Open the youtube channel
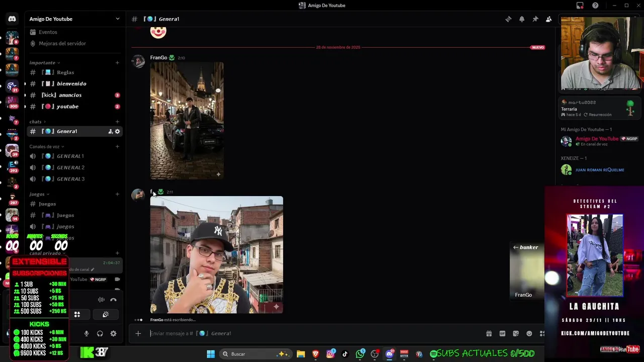Viewport: 644px width, 362px height. tap(75, 107)
